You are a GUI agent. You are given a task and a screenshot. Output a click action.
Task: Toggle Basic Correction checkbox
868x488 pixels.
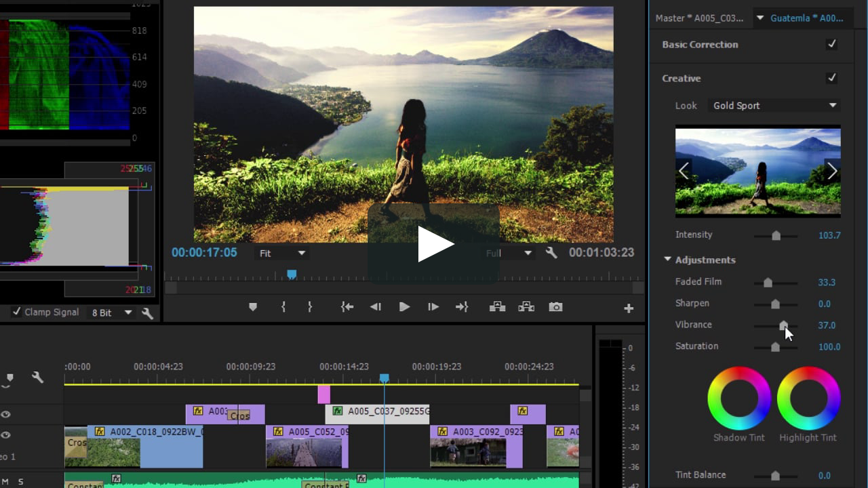tap(831, 44)
